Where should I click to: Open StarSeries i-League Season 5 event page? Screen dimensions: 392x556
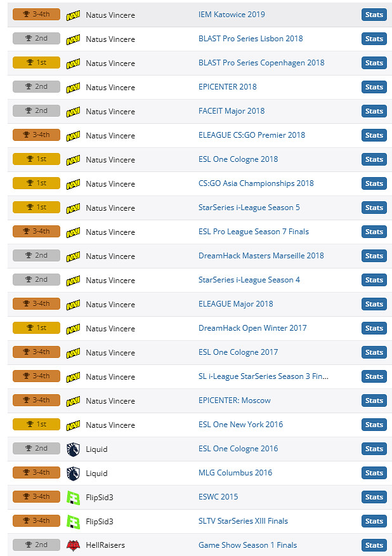[x=249, y=208]
